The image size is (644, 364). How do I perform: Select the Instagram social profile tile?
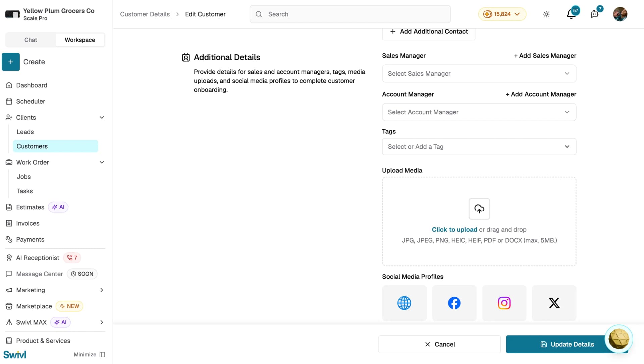504,303
